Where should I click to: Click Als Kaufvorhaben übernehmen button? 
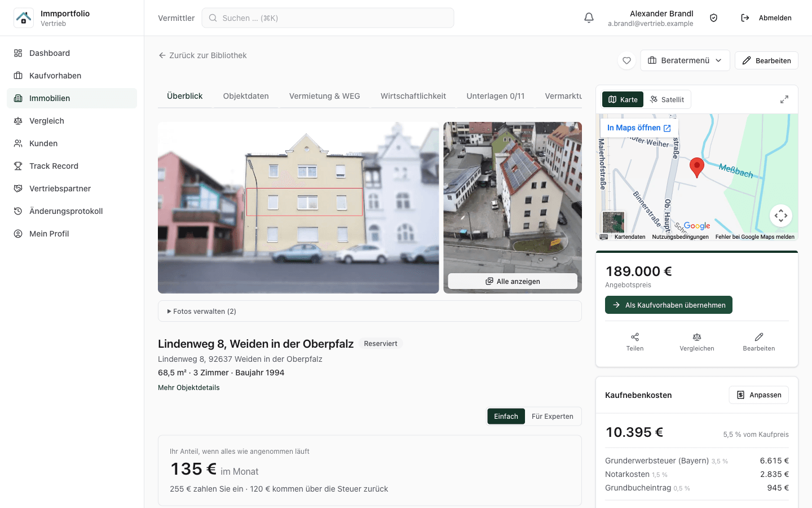click(669, 305)
